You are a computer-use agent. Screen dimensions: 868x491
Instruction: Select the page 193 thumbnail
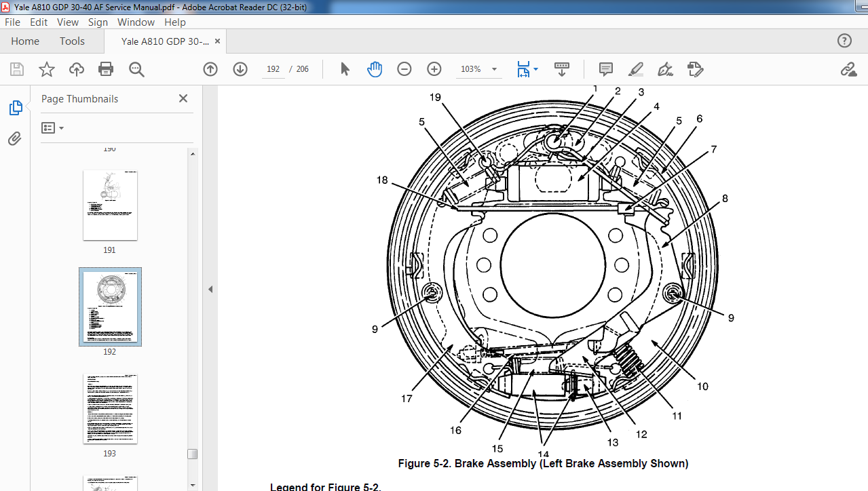110,409
